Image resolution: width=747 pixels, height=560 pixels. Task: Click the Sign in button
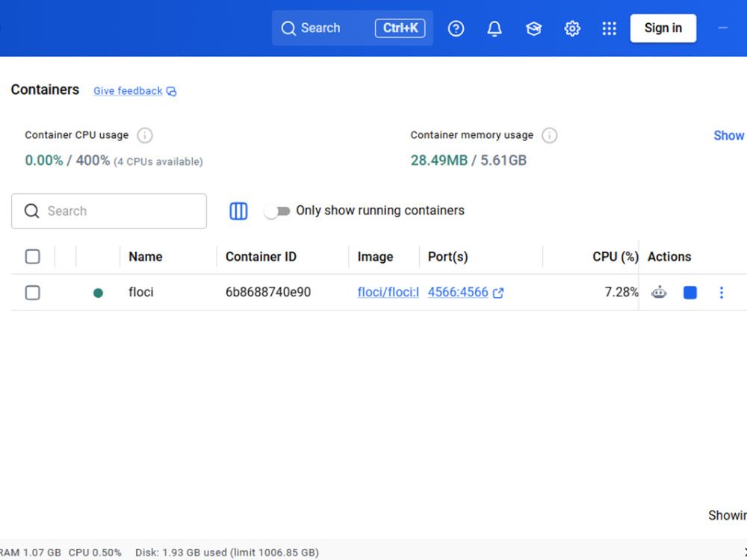click(663, 28)
